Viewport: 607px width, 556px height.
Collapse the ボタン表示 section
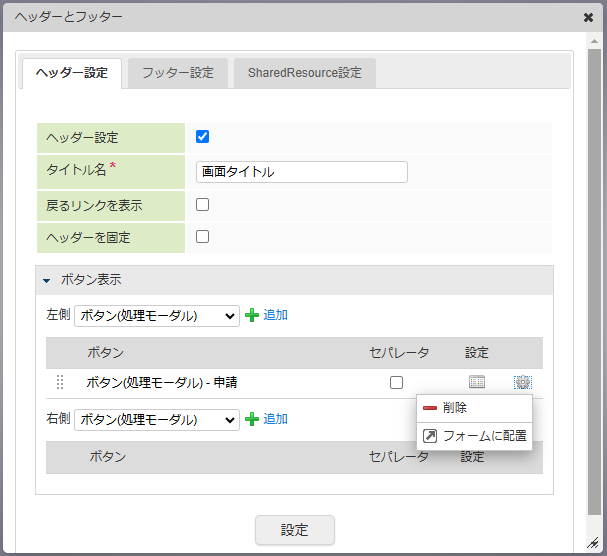[46, 281]
